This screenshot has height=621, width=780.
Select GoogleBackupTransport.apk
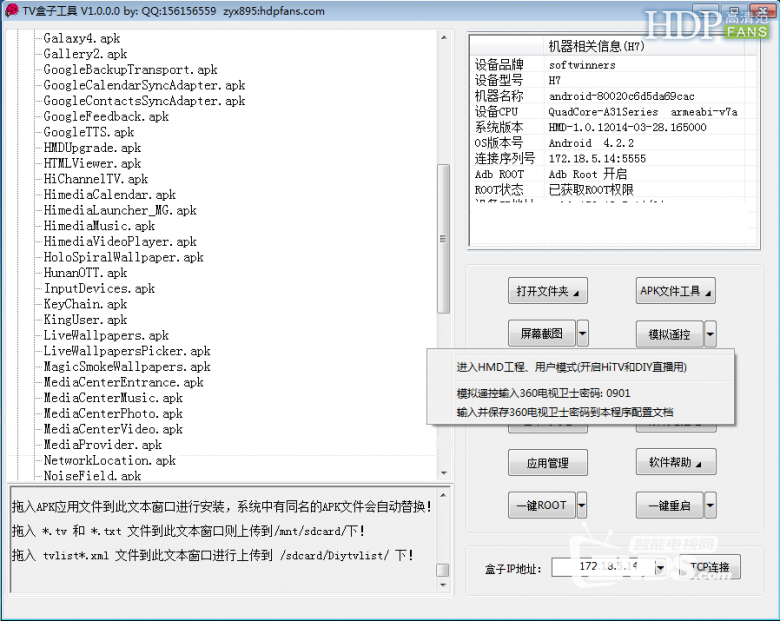click(130, 70)
